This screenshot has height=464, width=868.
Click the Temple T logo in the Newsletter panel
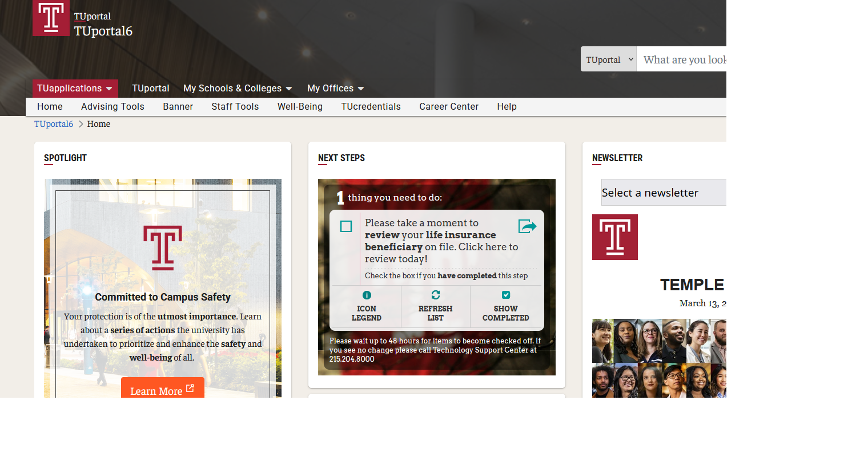click(615, 237)
